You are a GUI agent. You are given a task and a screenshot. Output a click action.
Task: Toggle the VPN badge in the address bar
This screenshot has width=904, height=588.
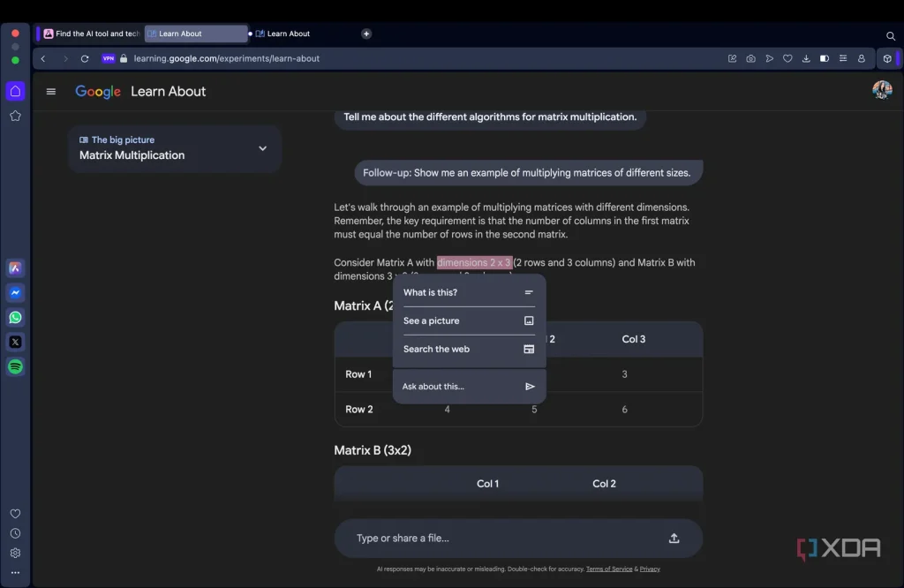(x=109, y=59)
